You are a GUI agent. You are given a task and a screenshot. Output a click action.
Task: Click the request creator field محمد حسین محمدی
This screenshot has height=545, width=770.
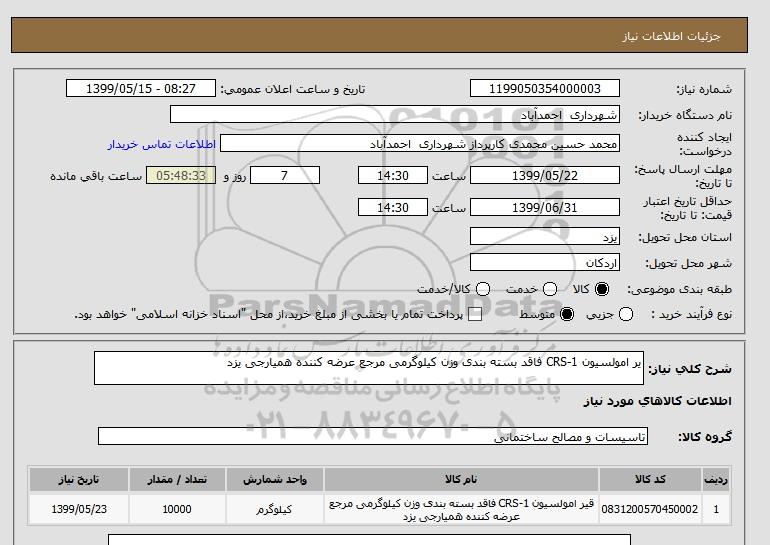(x=420, y=143)
